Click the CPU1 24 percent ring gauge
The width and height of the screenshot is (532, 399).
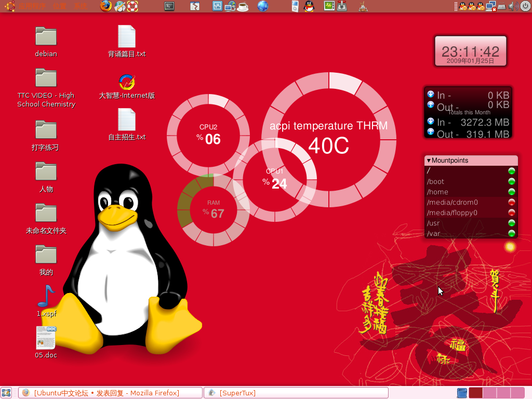[x=275, y=179]
